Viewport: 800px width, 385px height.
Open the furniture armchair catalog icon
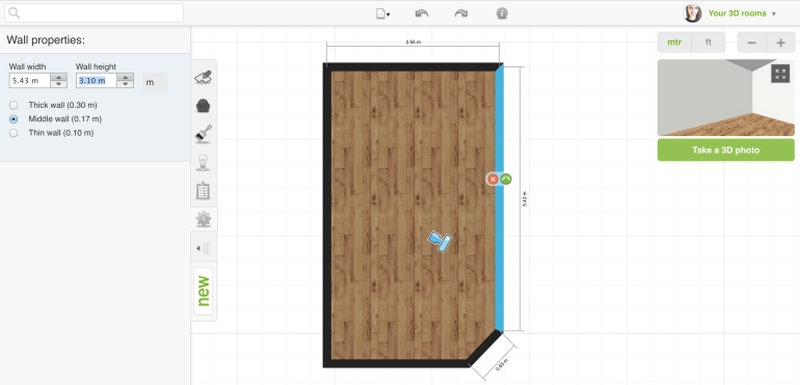tap(204, 106)
